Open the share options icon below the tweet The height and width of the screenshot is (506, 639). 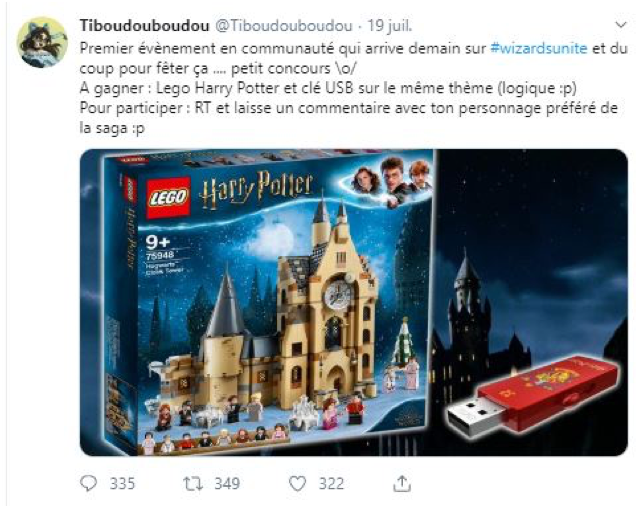402,483
